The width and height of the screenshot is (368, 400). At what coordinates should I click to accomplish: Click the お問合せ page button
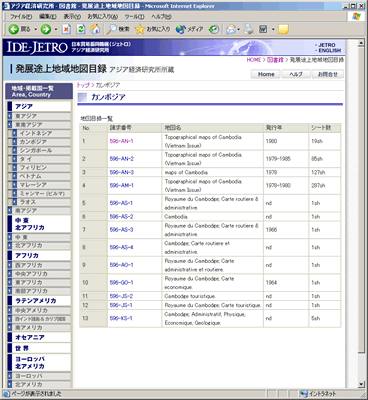(x=327, y=74)
